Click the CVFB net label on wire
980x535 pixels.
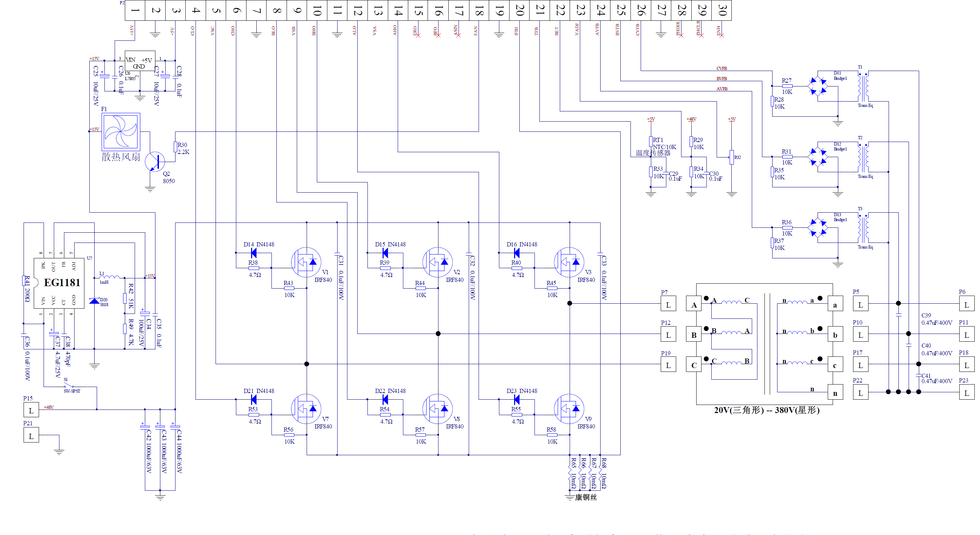click(x=722, y=69)
